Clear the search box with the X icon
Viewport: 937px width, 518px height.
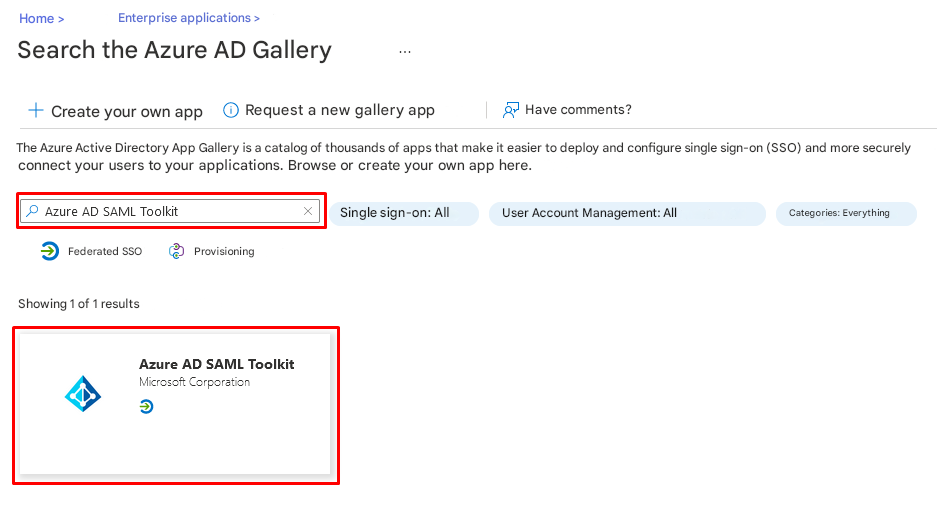tap(308, 211)
